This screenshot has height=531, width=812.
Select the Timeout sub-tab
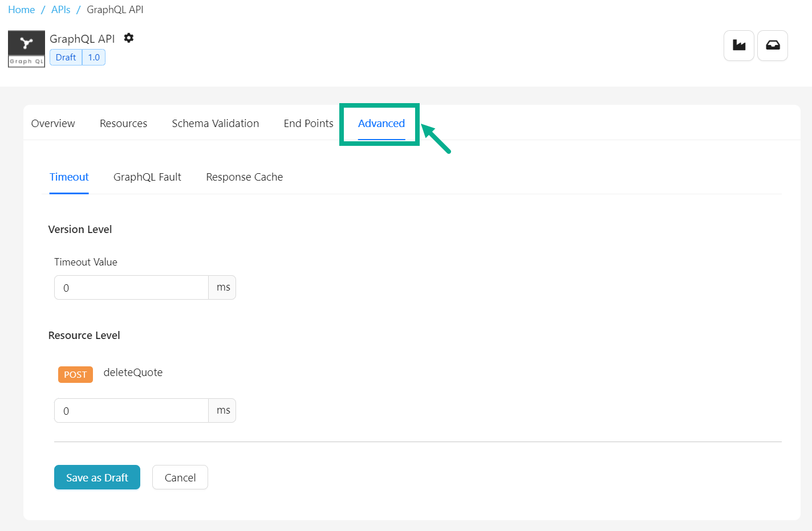(69, 177)
